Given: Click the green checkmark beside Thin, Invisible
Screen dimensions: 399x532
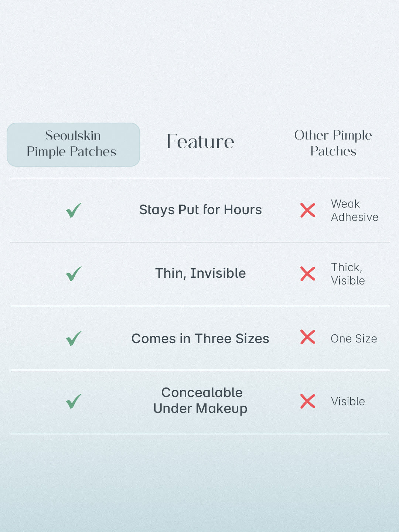Looking at the screenshot, I should (x=74, y=274).
